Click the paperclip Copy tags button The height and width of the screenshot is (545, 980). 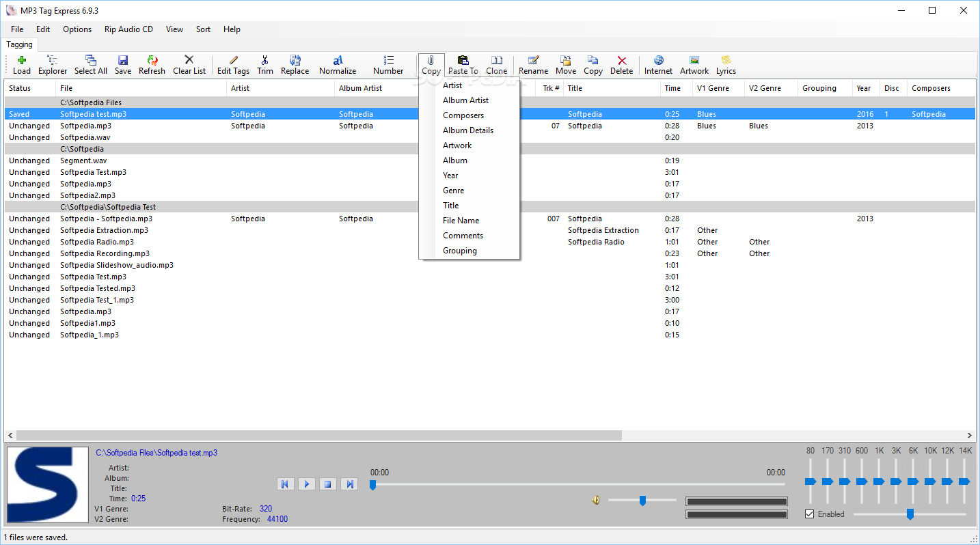(x=431, y=66)
